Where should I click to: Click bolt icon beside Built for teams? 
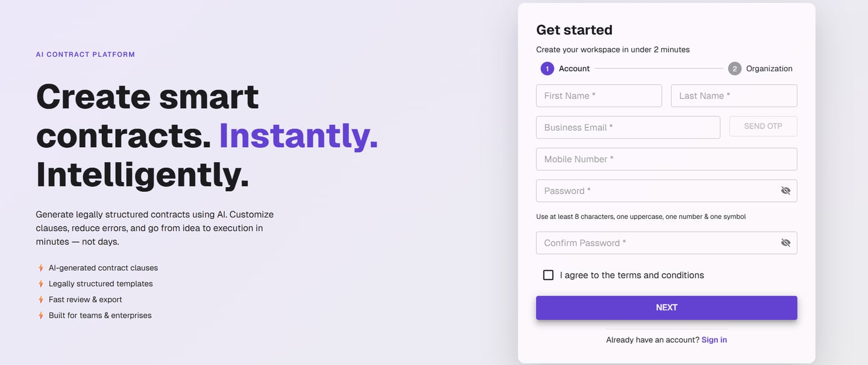(41, 316)
